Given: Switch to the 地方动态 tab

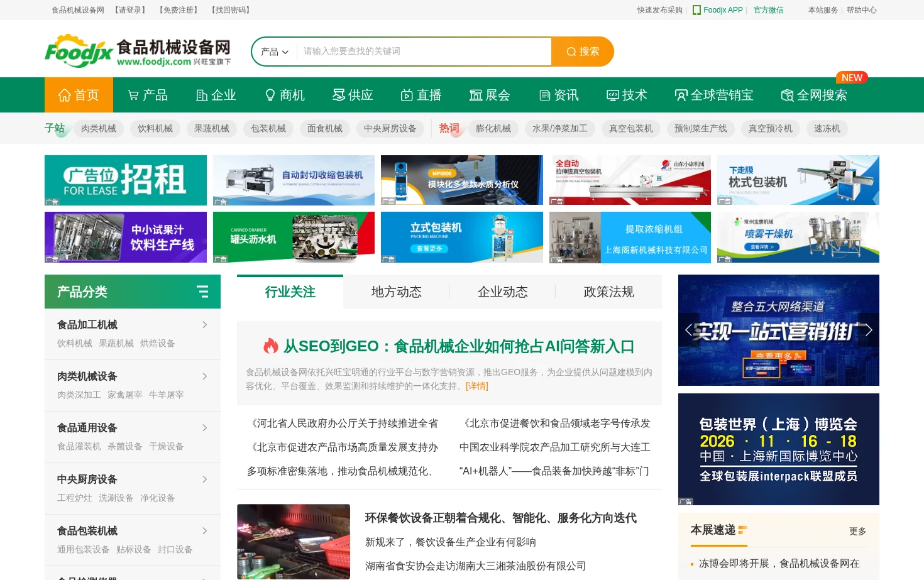Looking at the screenshot, I should 396,292.
